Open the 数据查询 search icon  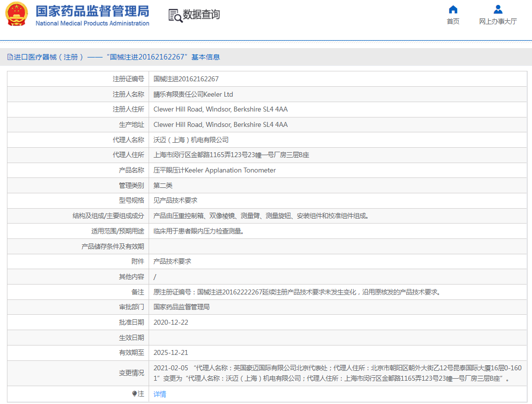coord(175,16)
